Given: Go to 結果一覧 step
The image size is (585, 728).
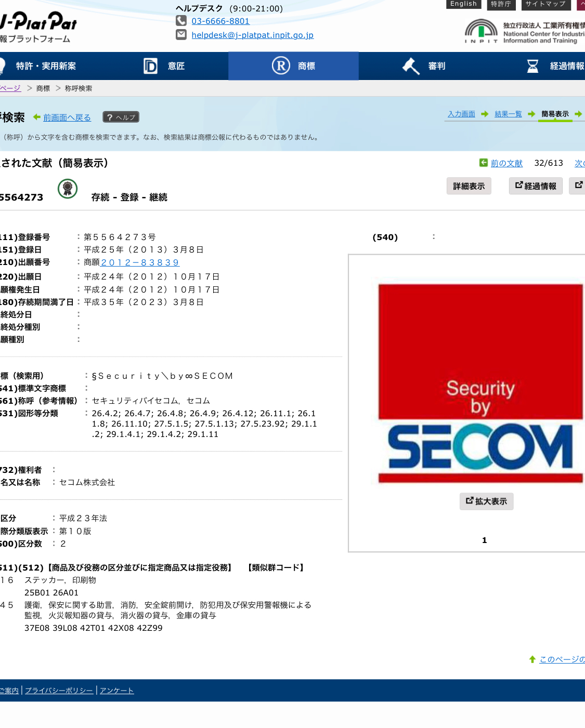Looking at the screenshot, I should 508,114.
